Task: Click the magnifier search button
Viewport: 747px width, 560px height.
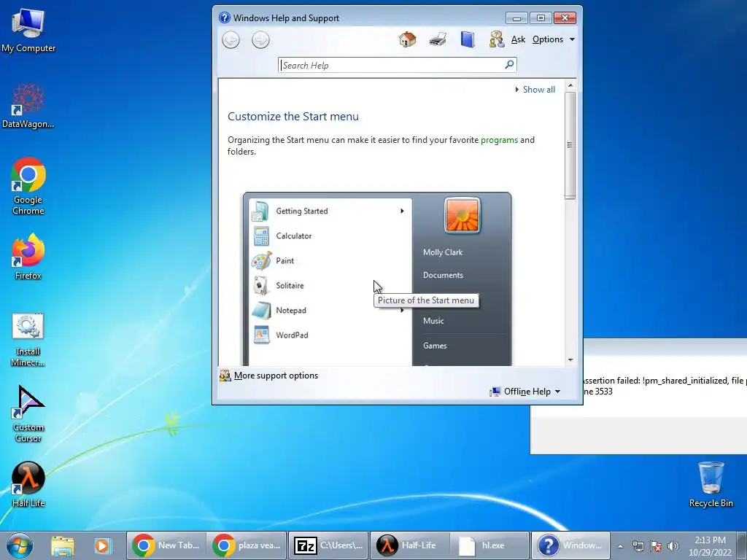Action: pyautogui.click(x=509, y=64)
